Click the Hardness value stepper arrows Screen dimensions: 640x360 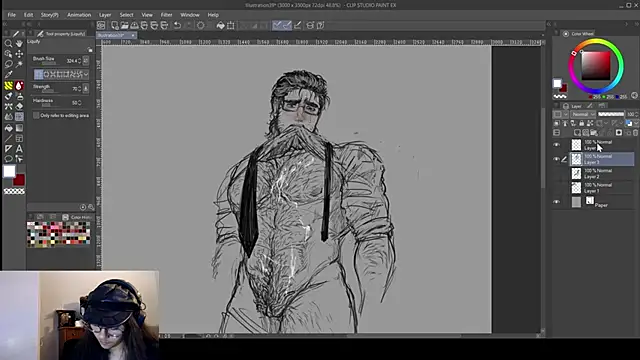[79, 102]
